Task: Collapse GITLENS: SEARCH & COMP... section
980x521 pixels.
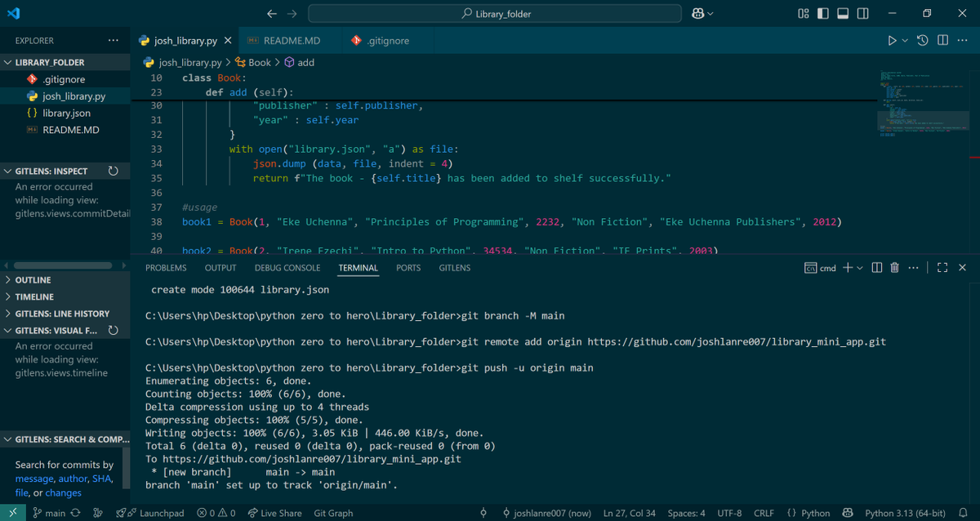Action: tap(65, 439)
